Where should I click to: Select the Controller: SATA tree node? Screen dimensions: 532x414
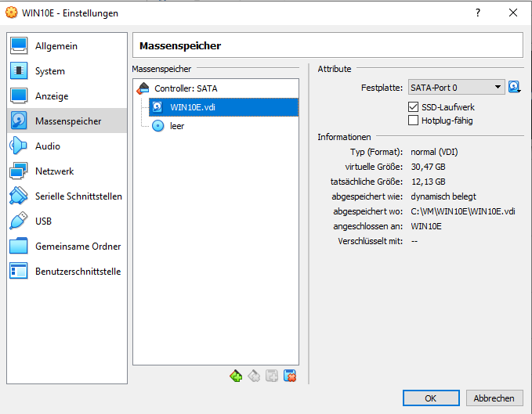tap(215, 88)
